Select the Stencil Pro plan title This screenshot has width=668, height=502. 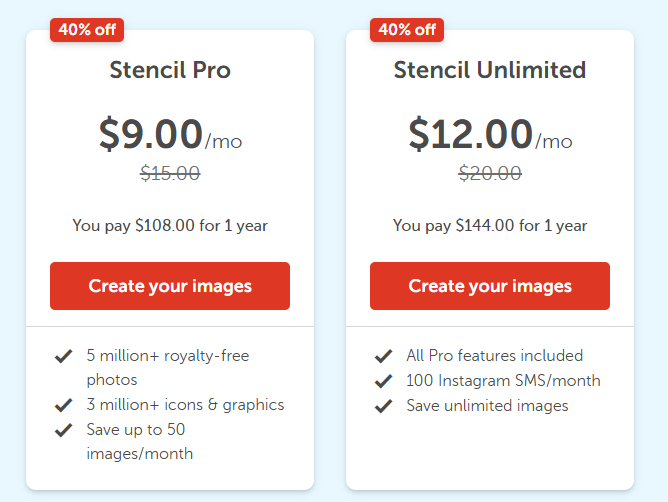coord(170,70)
